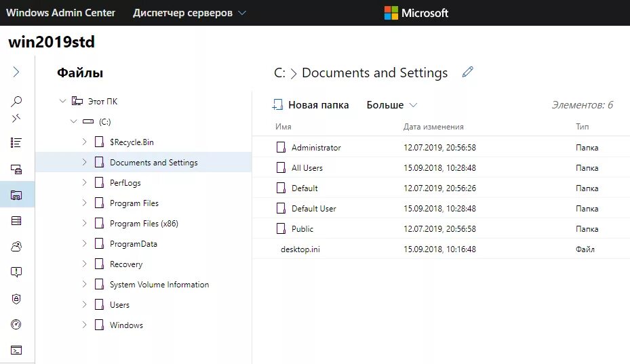Expand Program Files (x86) chevron

84,223
